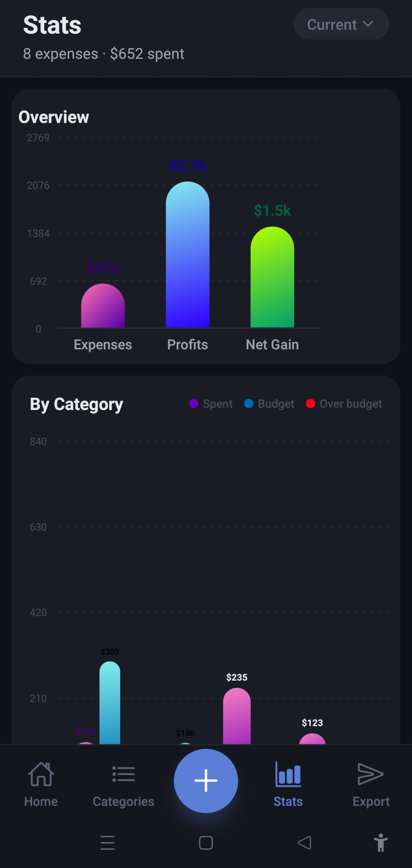Tap the blue add expense plus button
The height and width of the screenshot is (868, 412).
pos(206,781)
